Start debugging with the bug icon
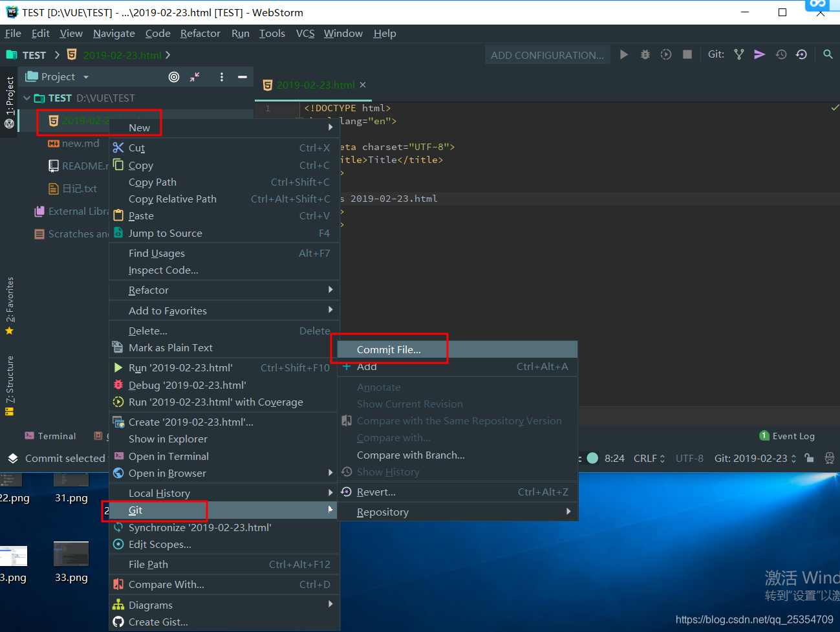 [x=645, y=54]
